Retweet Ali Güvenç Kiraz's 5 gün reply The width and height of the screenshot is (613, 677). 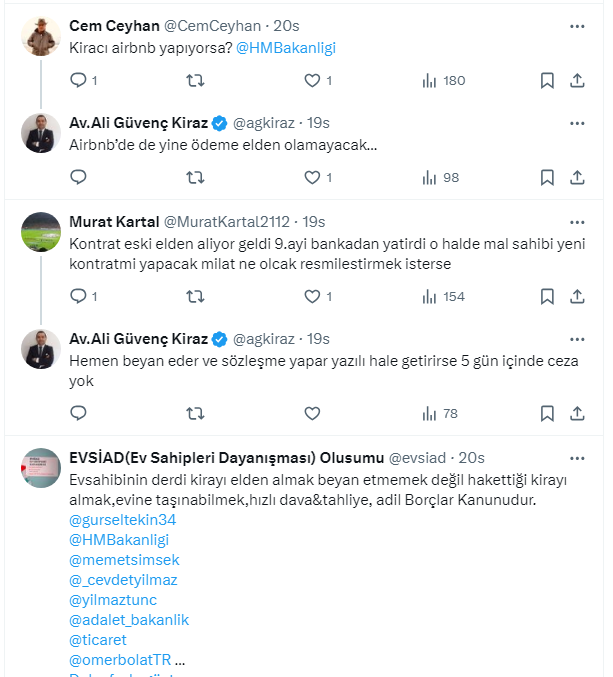196,413
